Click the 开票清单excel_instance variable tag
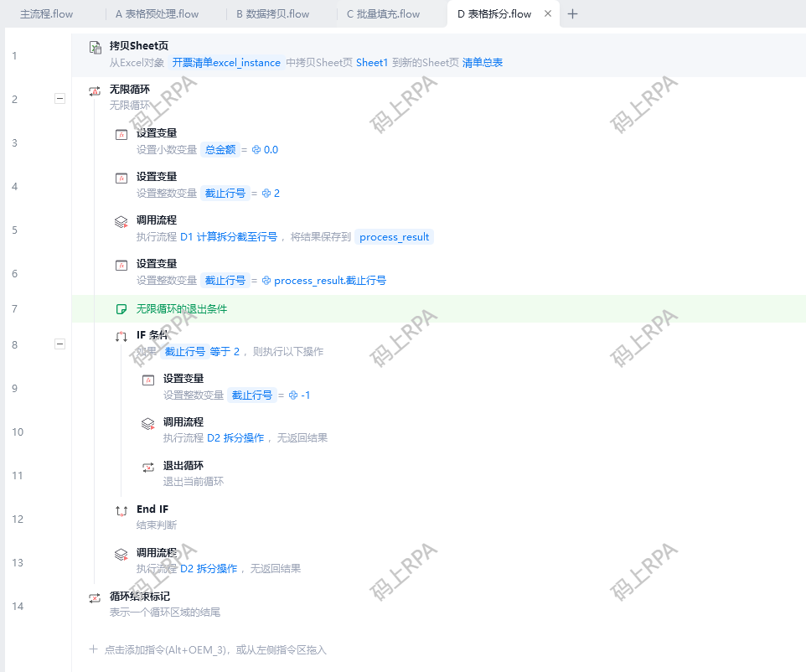This screenshot has width=806, height=672. point(226,63)
